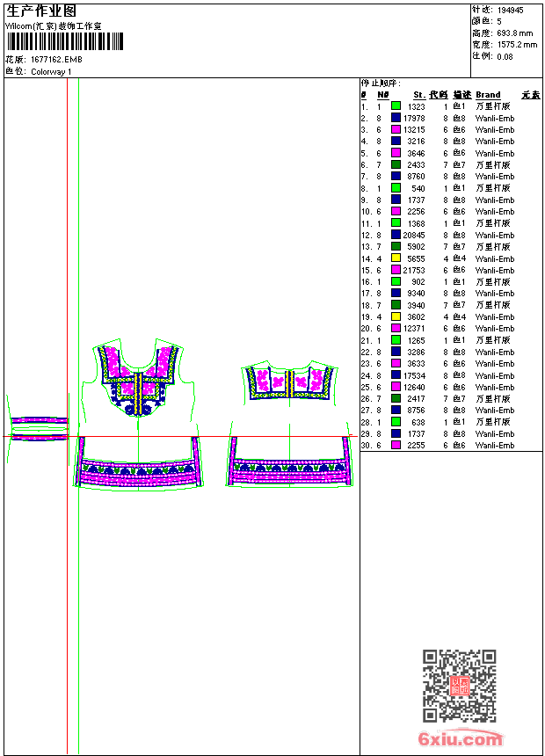Click the stitch count '12640' in row 25
Viewport: 545px width, 756px height.
click(x=414, y=387)
